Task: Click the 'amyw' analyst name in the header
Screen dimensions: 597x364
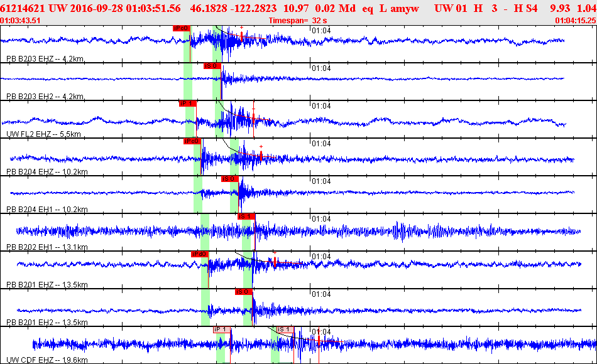Action: tap(405, 8)
